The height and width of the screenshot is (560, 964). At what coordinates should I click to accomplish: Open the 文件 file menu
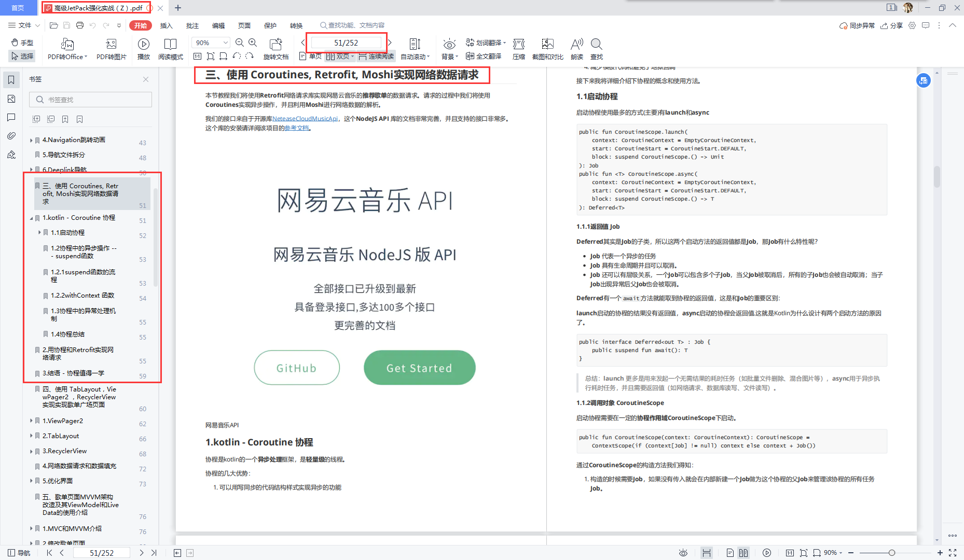click(24, 25)
